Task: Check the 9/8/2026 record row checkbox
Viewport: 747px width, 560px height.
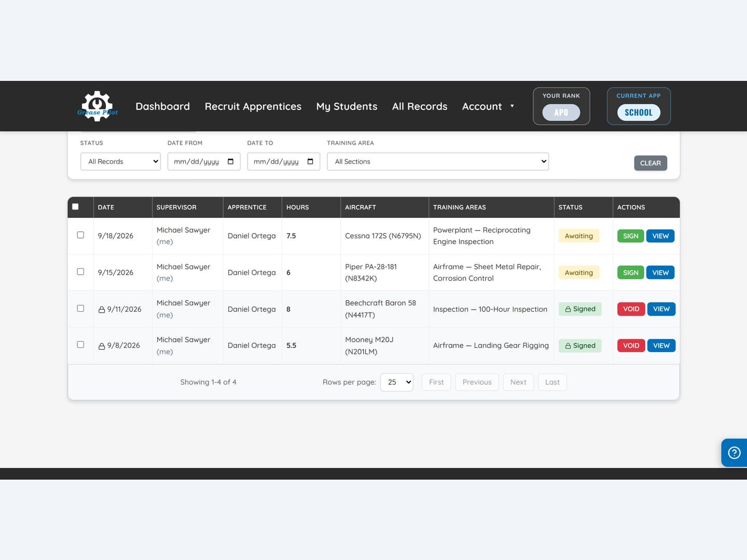Action: click(x=80, y=344)
